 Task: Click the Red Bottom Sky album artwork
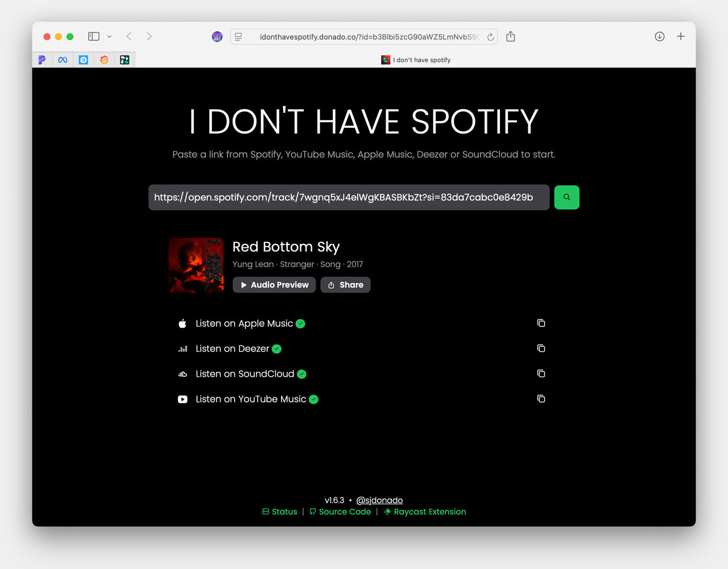[196, 265]
